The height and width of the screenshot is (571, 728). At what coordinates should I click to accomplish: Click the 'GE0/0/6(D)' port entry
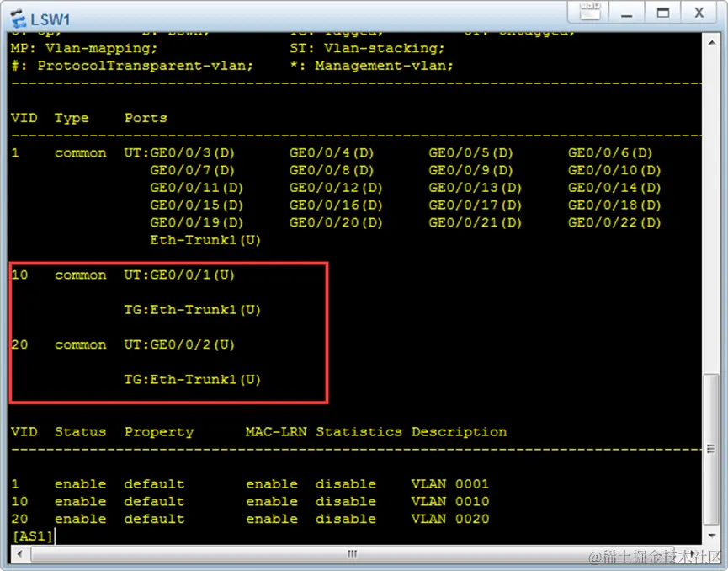click(610, 152)
